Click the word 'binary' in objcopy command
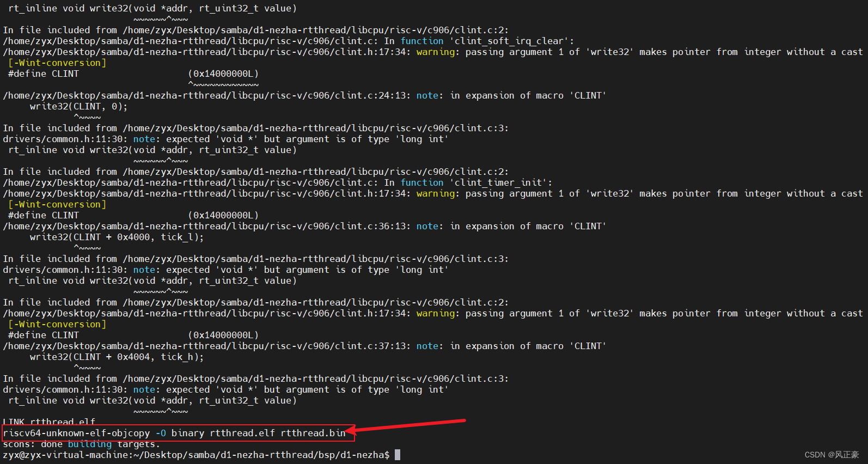This screenshot has width=868, height=464. [188, 433]
